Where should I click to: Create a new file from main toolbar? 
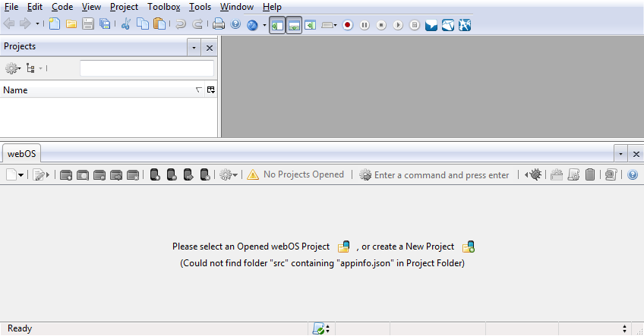point(54,24)
